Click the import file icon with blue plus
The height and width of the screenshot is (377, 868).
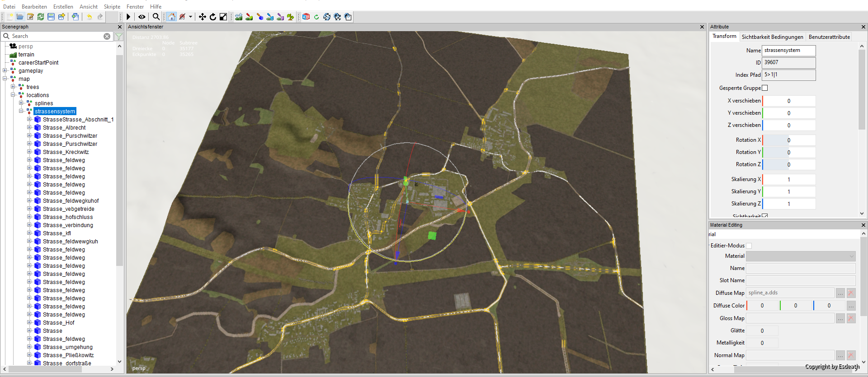tap(75, 17)
